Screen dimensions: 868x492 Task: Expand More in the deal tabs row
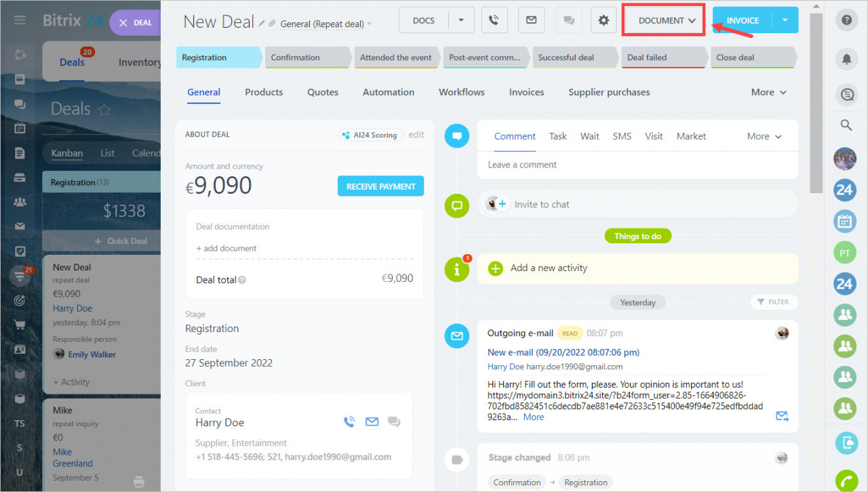(768, 92)
